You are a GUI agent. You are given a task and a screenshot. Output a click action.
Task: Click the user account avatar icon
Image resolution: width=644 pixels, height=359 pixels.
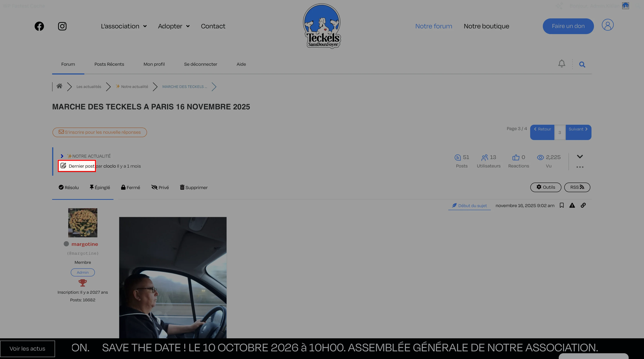pos(608,25)
